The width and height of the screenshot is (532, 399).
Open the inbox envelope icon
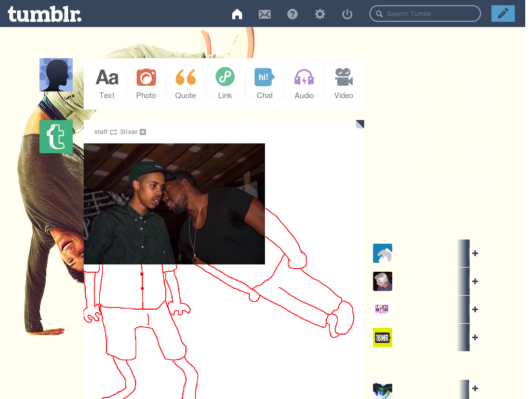coord(264,14)
